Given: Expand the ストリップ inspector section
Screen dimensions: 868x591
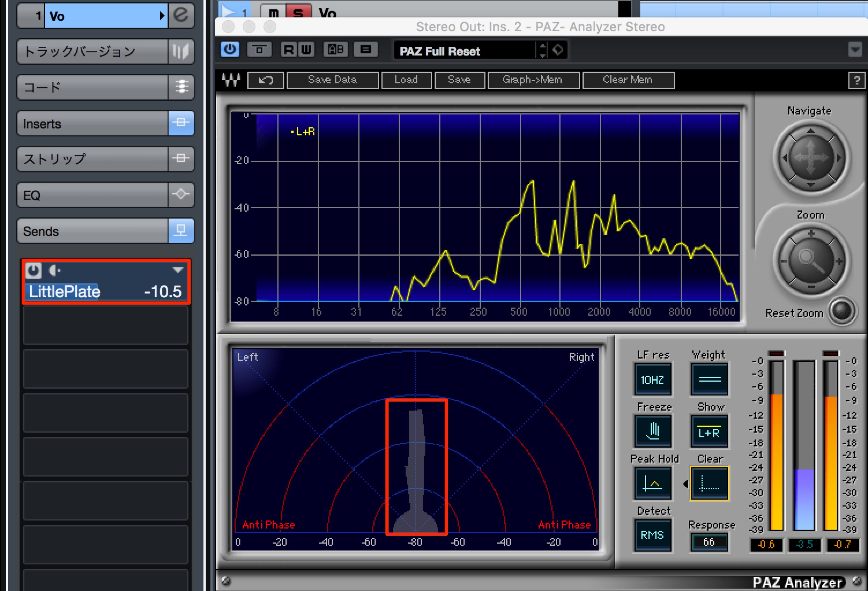Looking at the screenshot, I should [x=93, y=159].
